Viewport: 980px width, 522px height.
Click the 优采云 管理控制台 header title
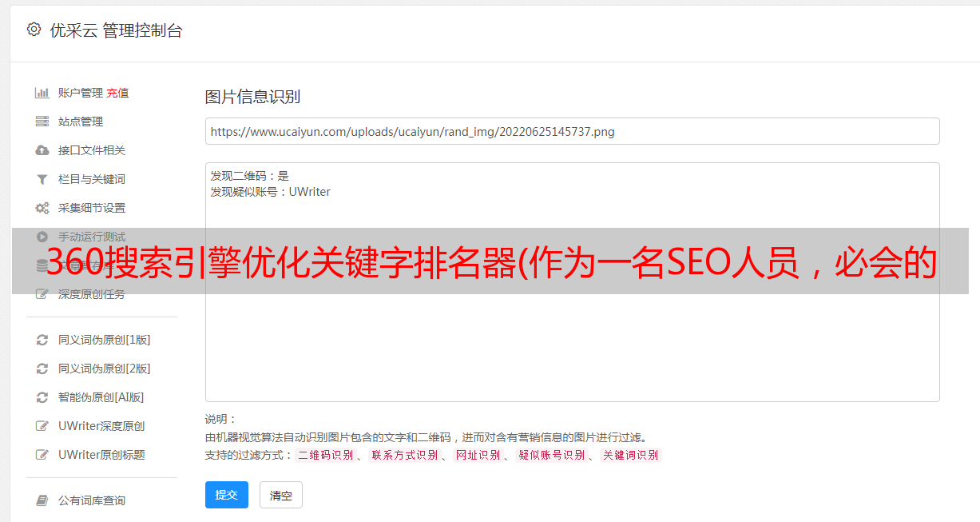click(x=116, y=30)
